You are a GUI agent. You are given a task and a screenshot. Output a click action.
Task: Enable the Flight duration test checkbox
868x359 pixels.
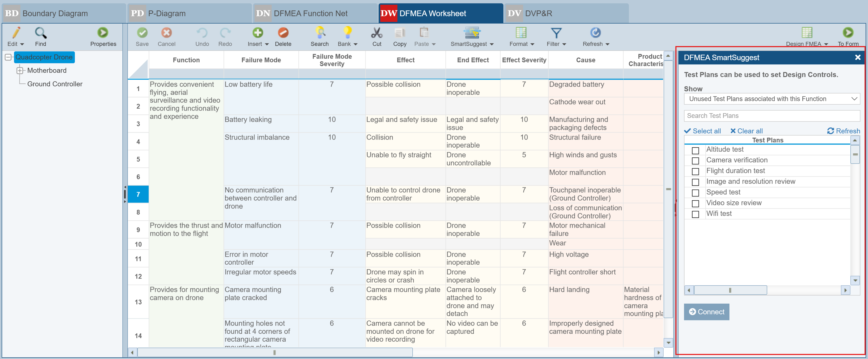tap(695, 172)
